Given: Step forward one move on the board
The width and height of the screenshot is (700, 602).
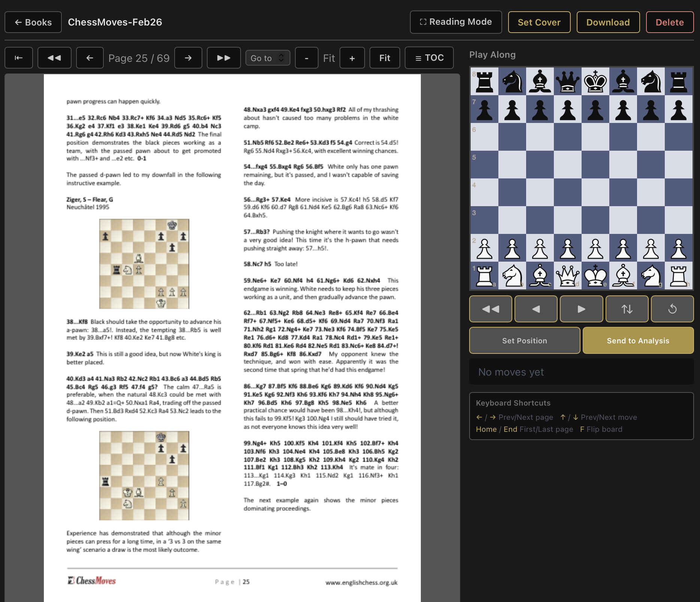Looking at the screenshot, I should coord(581,309).
